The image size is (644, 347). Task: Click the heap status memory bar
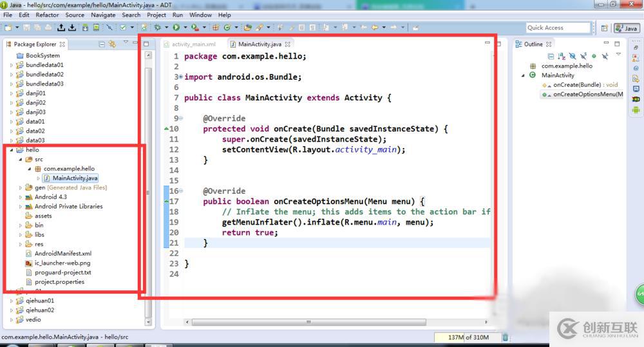pos(468,337)
